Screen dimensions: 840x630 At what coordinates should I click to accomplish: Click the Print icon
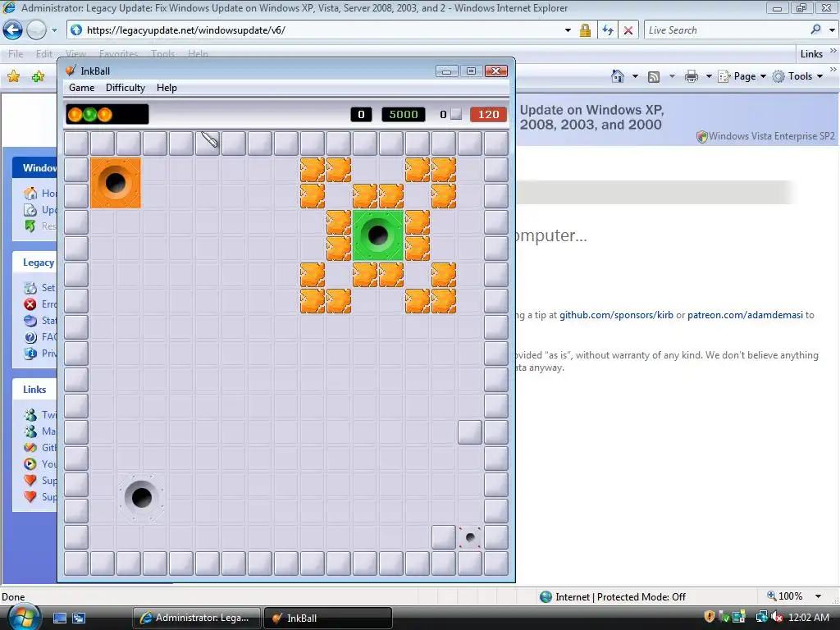tap(691, 76)
